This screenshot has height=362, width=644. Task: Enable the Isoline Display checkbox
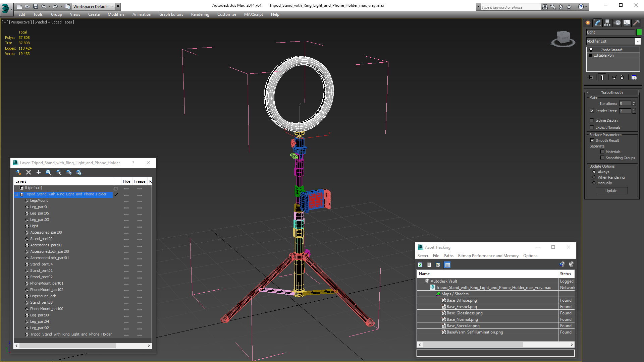pyautogui.click(x=592, y=120)
